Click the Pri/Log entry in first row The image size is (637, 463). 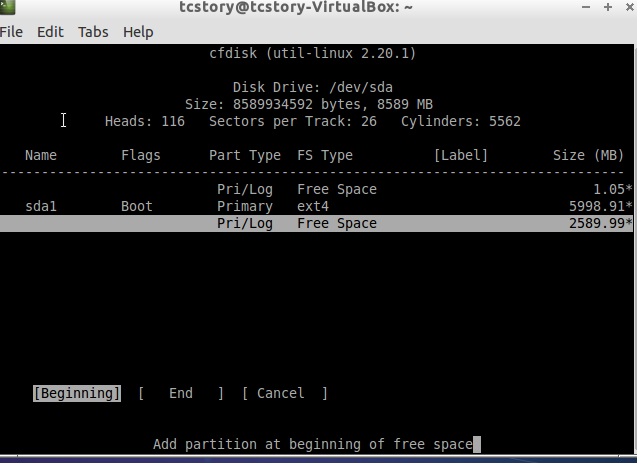click(245, 189)
